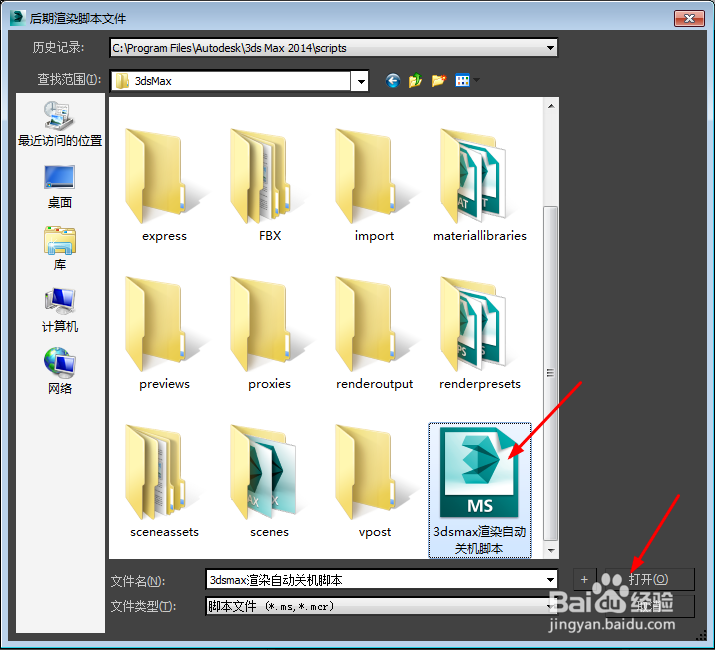The width and height of the screenshot is (715, 650).
Task: Select the previews folder
Action: pos(164,333)
